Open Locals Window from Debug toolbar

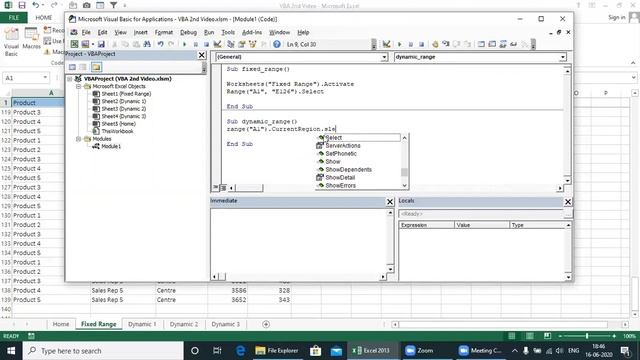481,44
